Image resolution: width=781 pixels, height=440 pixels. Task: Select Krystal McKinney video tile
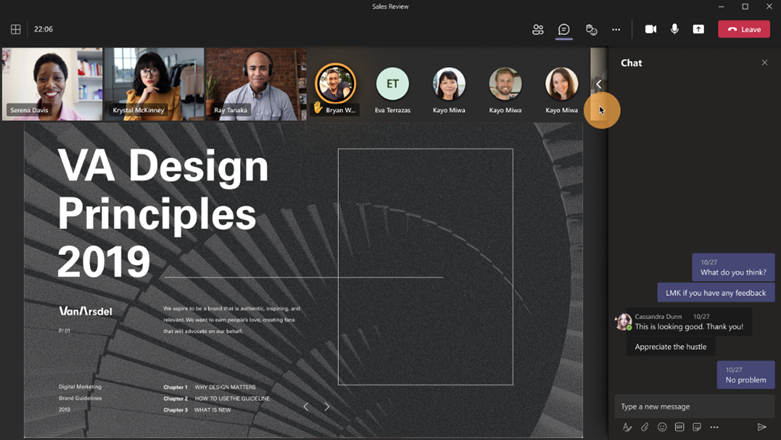(x=154, y=84)
